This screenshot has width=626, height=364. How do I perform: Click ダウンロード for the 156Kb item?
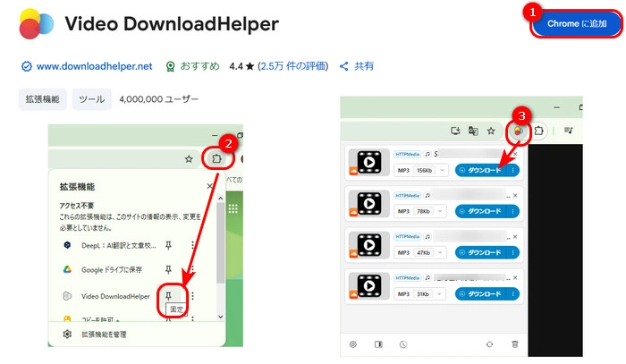coord(481,170)
